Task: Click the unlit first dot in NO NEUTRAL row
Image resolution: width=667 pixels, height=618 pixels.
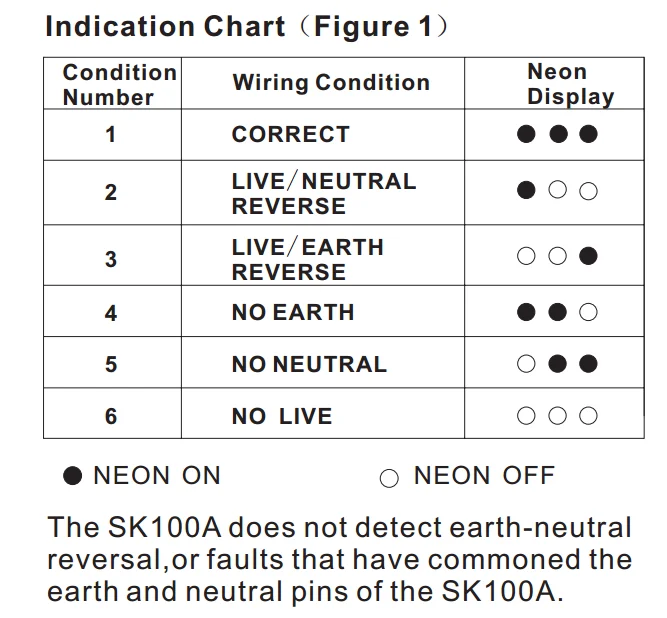Action: pyautogui.click(x=527, y=364)
